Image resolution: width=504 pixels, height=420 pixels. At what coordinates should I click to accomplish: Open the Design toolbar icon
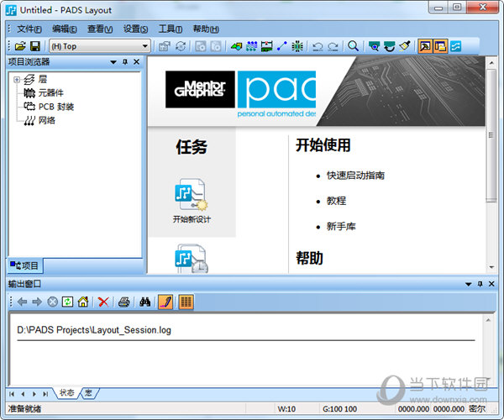click(252, 46)
